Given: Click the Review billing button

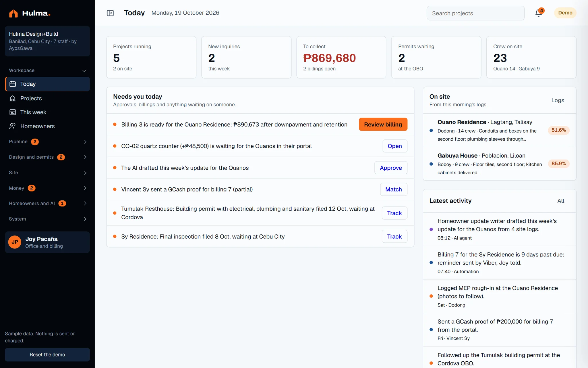Looking at the screenshot, I should (x=383, y=124).
